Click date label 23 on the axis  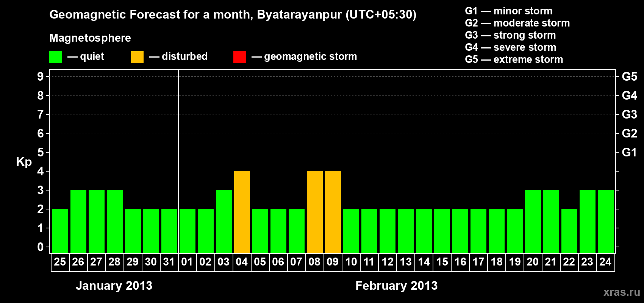click(x=587, y=262)
